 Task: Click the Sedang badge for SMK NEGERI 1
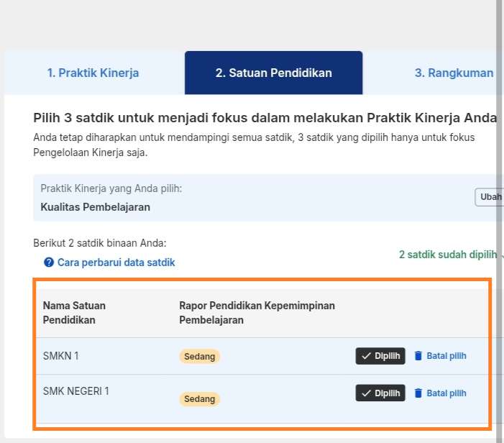199,399
